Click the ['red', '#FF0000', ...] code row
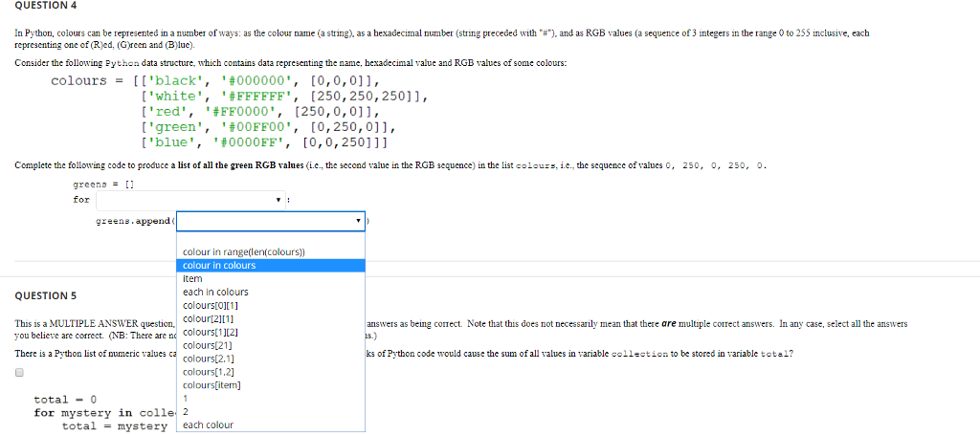Screen dimensions: 980x435 [x=260, y=113]
